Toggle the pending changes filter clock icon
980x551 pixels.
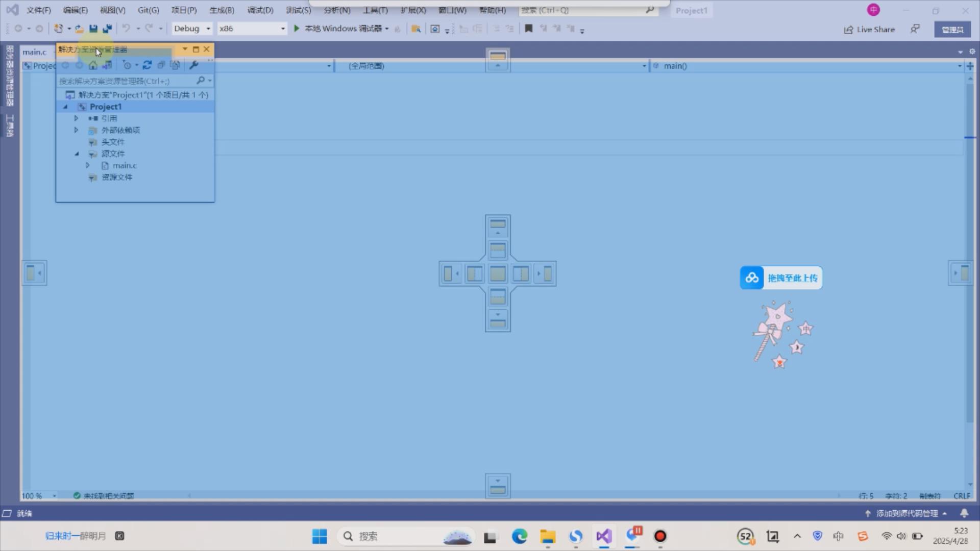tap(127, 65)
